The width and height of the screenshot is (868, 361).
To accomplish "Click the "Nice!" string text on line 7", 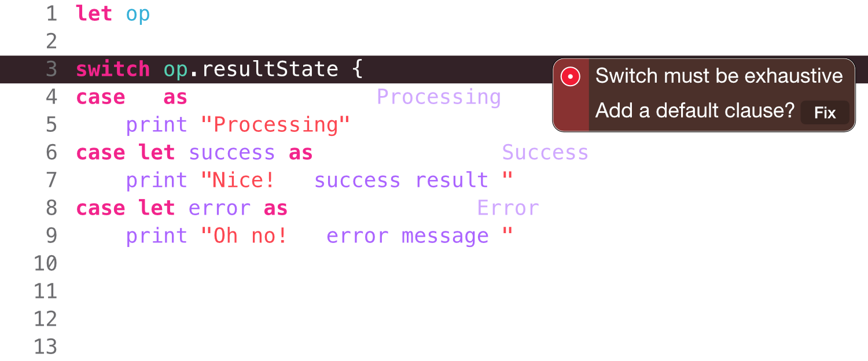I will click(244, 181).
